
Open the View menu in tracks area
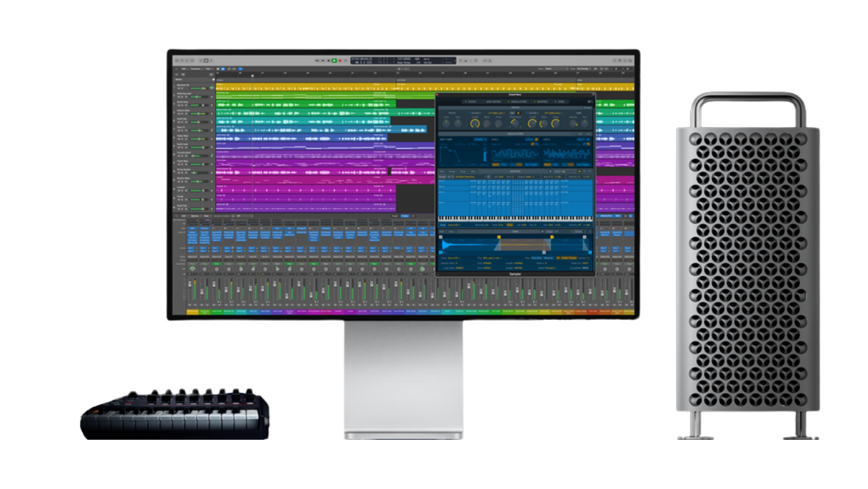click(x=208, y=69)
